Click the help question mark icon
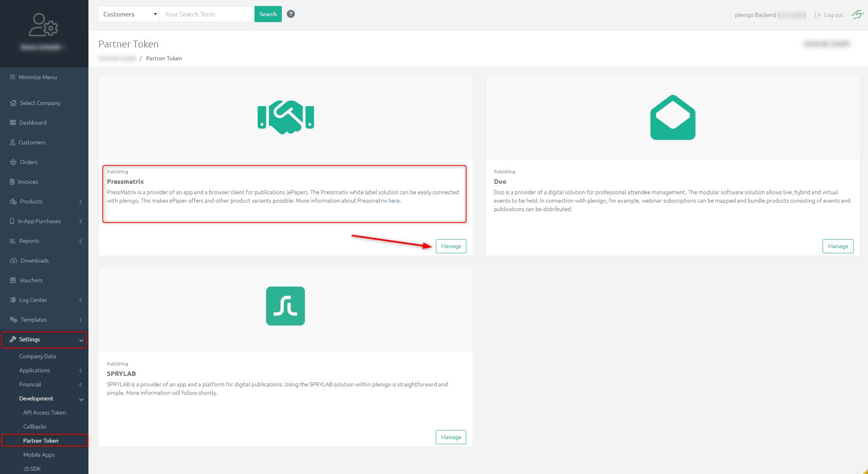868x474 pixels. [291, 14]
